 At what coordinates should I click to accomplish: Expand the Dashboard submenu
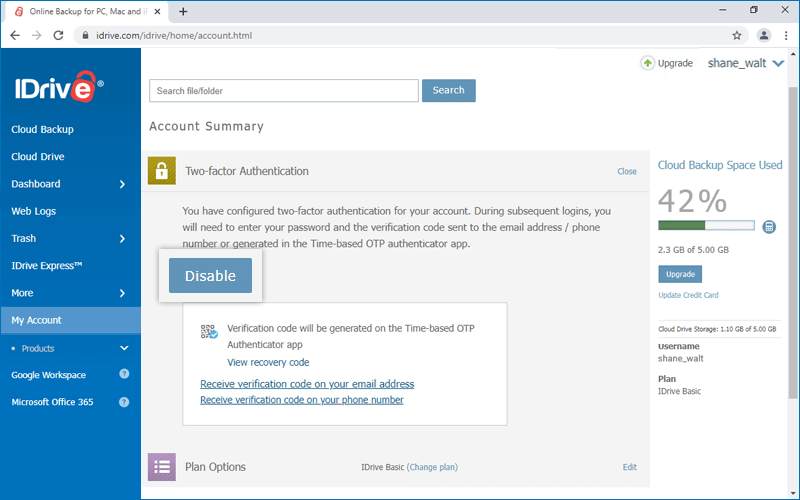pyautogui.click(x=122, y=184)
